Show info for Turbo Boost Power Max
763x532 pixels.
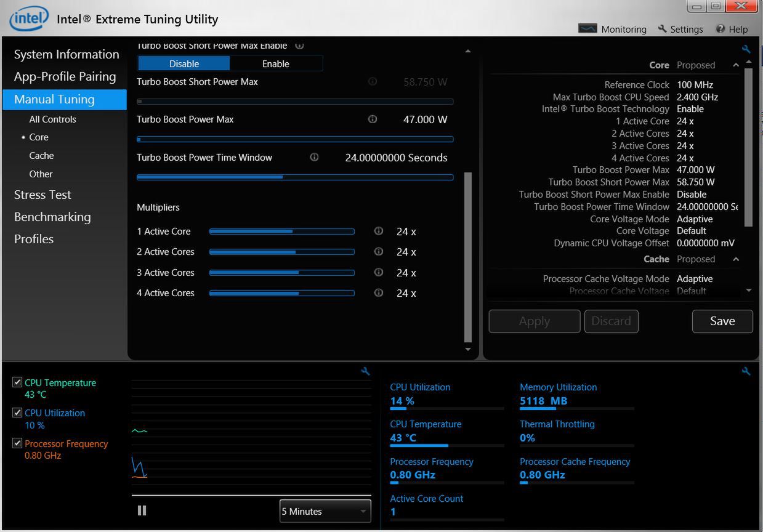tap(373, 119)
